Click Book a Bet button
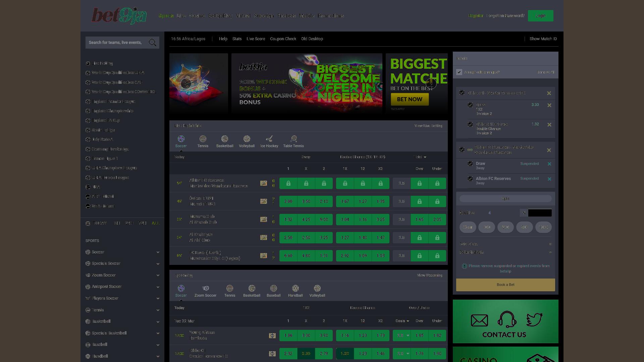 click(505, 285)
